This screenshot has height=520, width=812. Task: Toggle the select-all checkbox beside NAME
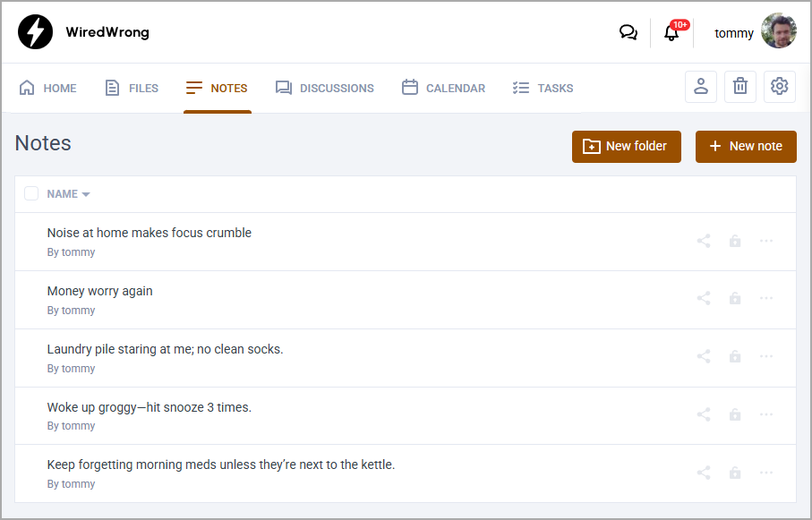31,194
